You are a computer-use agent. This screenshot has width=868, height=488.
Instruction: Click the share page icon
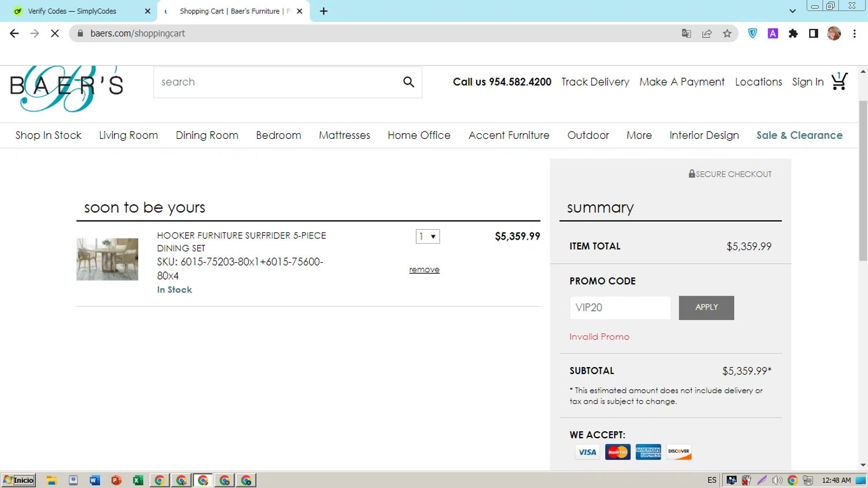707,34
